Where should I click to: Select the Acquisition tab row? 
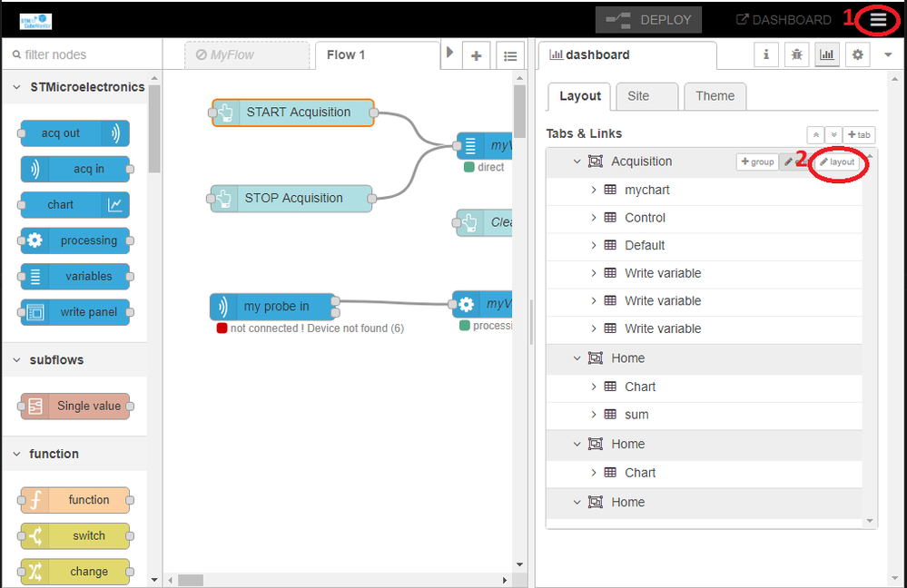point(704,162)
